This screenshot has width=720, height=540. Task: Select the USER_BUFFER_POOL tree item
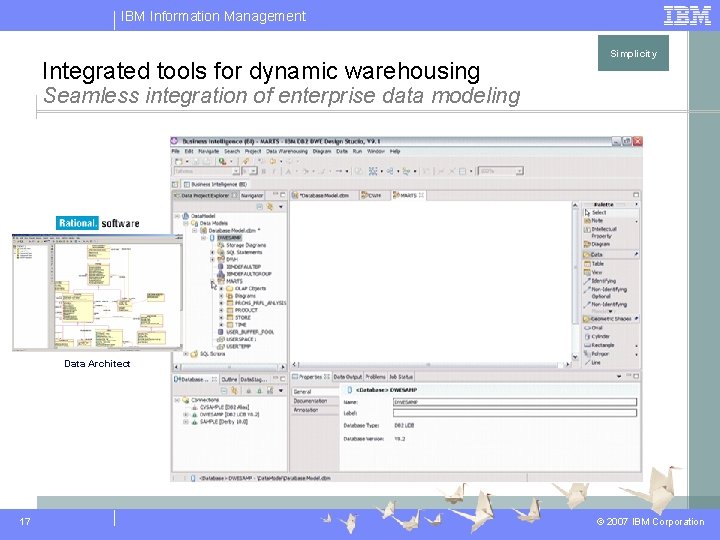coord(246,332)
